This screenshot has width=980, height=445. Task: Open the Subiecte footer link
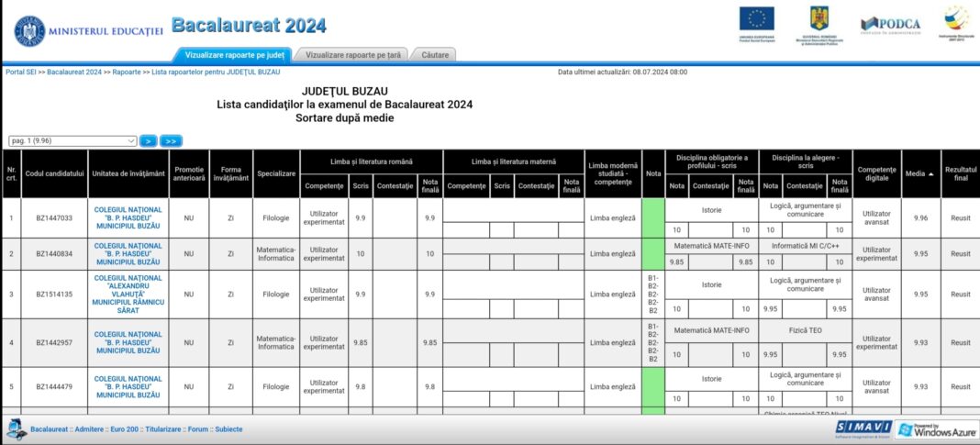[228, 429]
